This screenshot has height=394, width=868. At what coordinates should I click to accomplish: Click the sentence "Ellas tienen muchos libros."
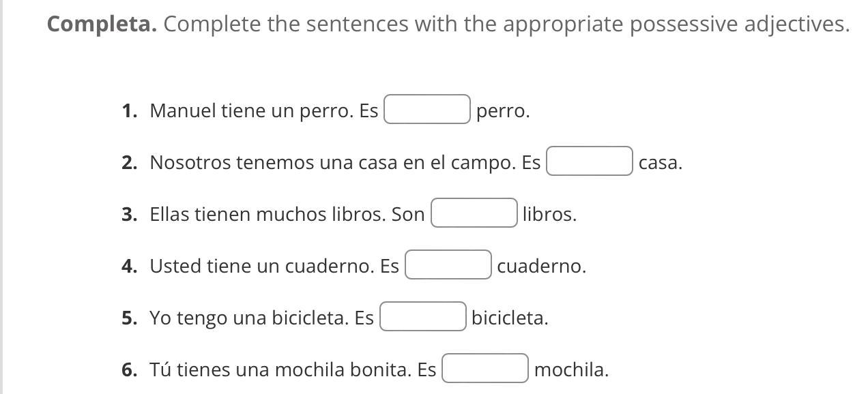267,215
